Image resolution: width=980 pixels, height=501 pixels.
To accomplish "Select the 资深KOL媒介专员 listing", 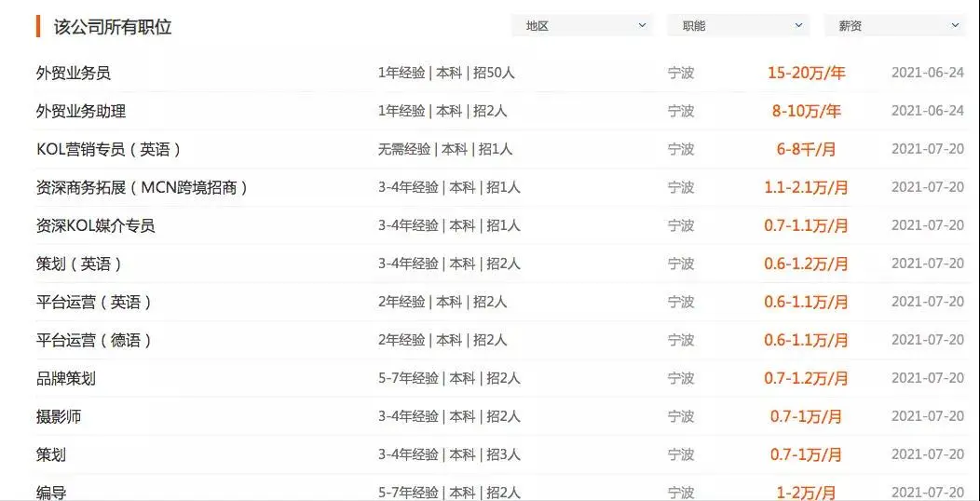I will pos(95,225).
